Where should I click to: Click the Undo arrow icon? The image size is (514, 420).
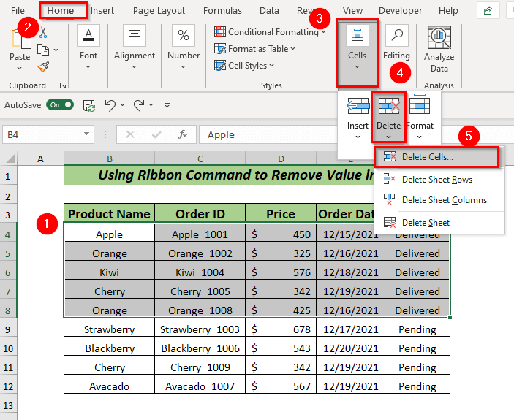(110, 105)
